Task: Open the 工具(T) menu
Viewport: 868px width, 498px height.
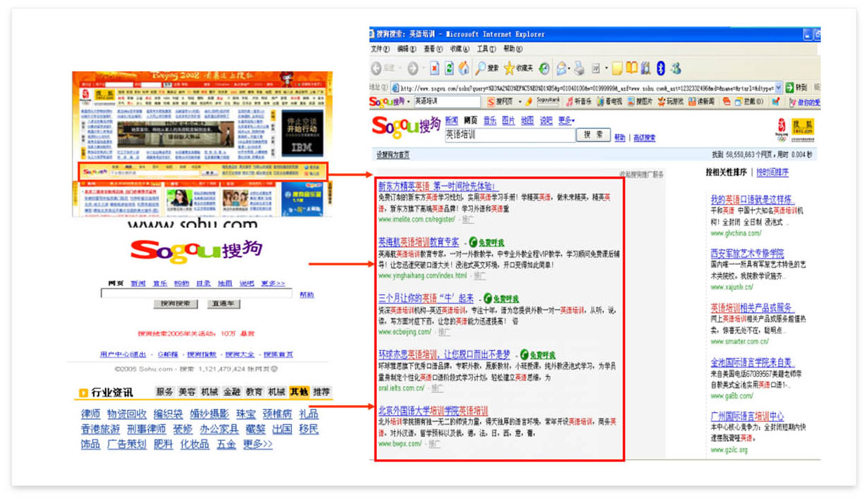Action: 486,49
